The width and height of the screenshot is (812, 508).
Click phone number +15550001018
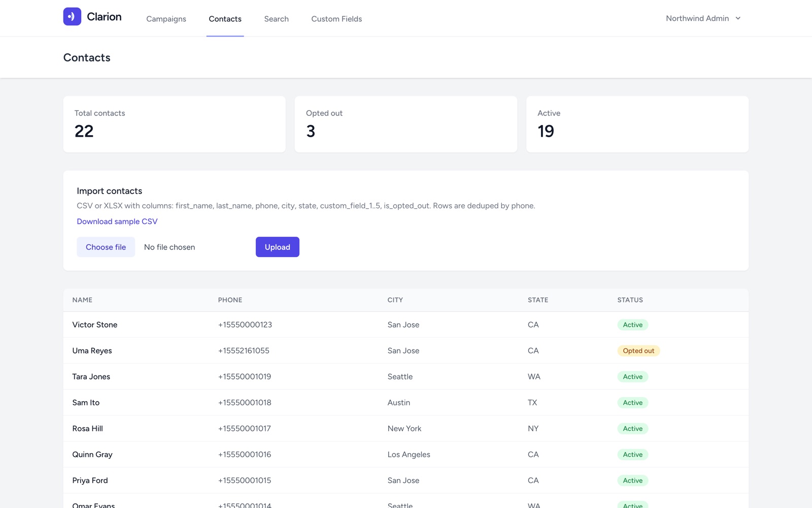[x=245, y=402]
